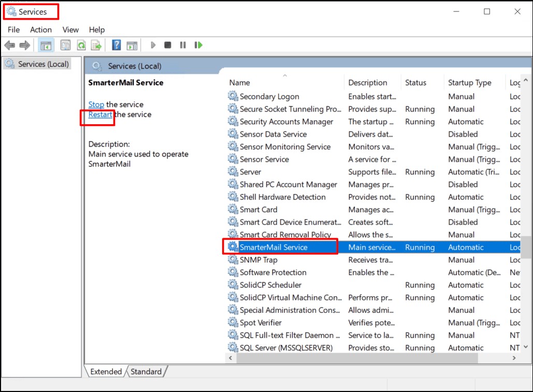Open Properties toolbar icon
Screen dimensions: 533x392
[65, 45]
